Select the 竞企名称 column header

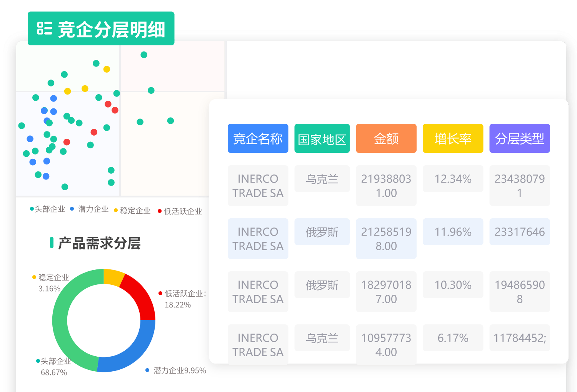click(x=258, y=138)
